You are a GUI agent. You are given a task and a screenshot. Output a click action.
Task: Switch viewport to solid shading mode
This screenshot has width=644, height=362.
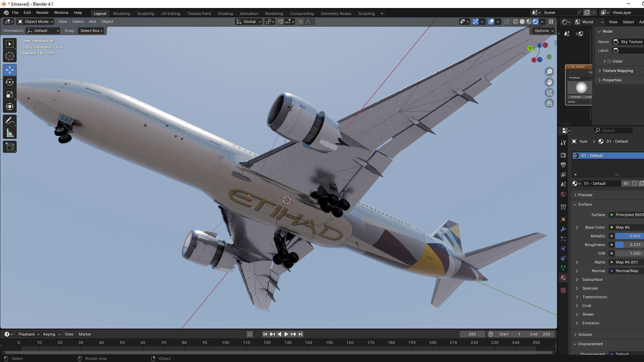pos(522,22)
